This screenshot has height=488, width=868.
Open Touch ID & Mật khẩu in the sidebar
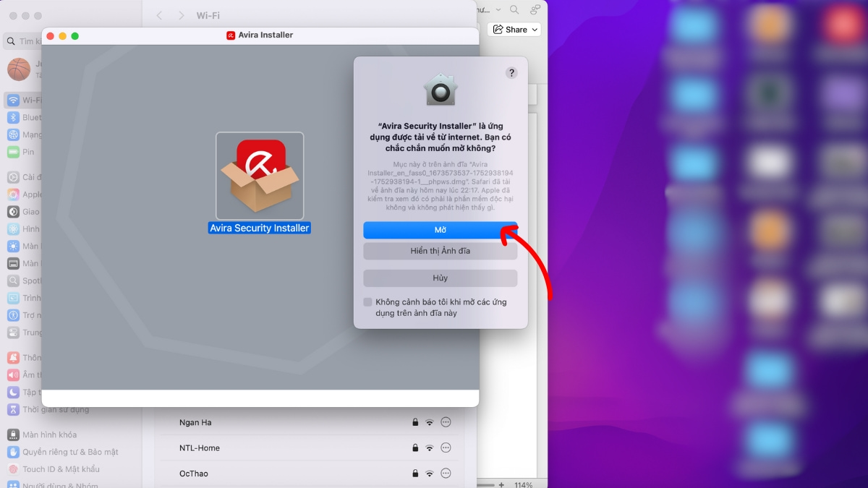[54, 469]
